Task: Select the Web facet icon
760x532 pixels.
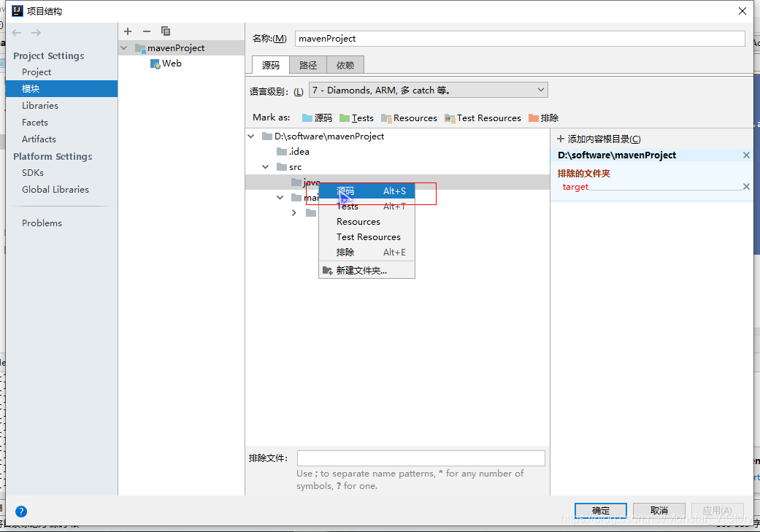Action: click(155, 64)
